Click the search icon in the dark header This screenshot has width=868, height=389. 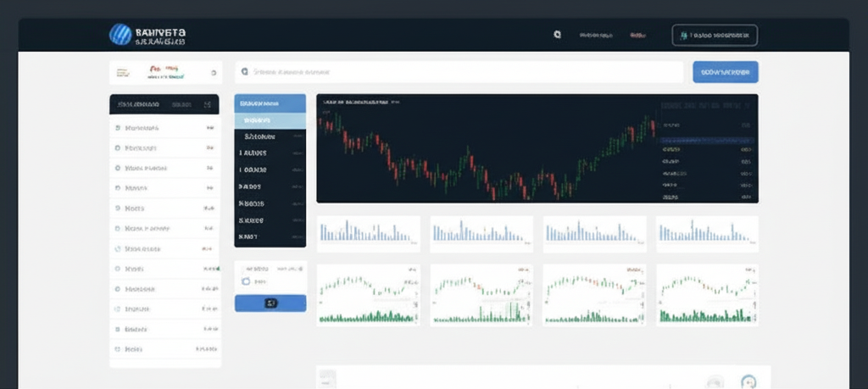(557, 36)
